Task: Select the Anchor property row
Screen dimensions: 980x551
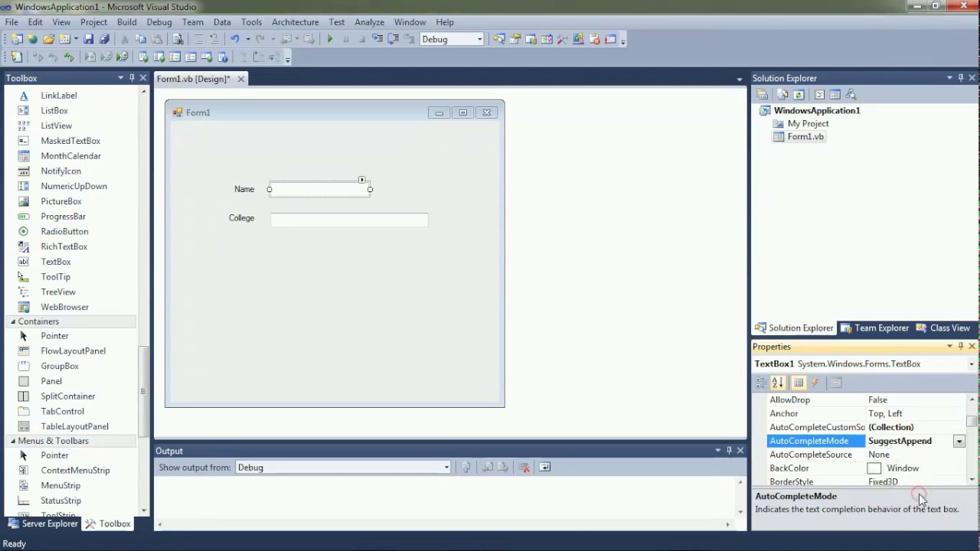Action: point(867,413)
